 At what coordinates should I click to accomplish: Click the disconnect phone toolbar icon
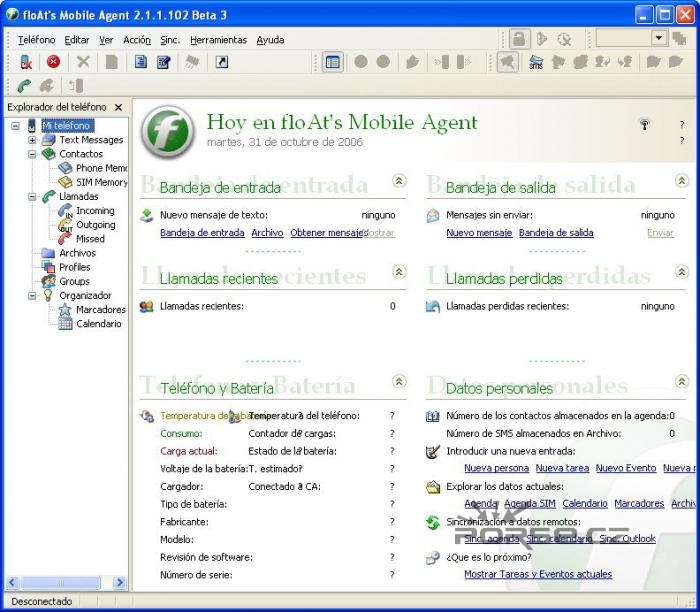tap(26, 62)
